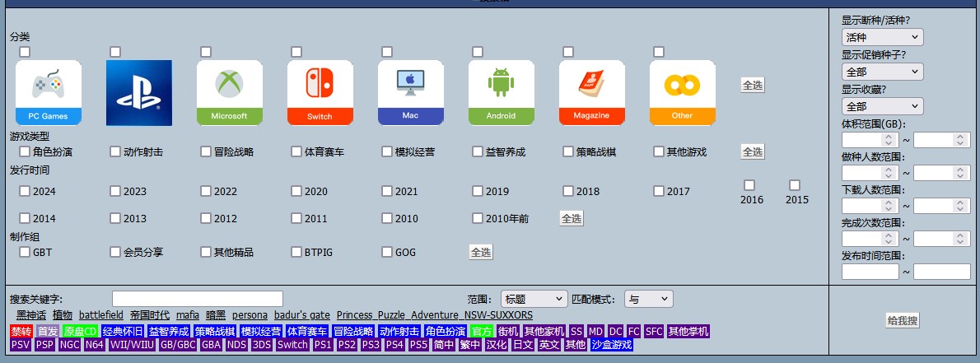Check the 2010年前 release year box
This screenshot has width=980, height=363.
pos(478,218)
